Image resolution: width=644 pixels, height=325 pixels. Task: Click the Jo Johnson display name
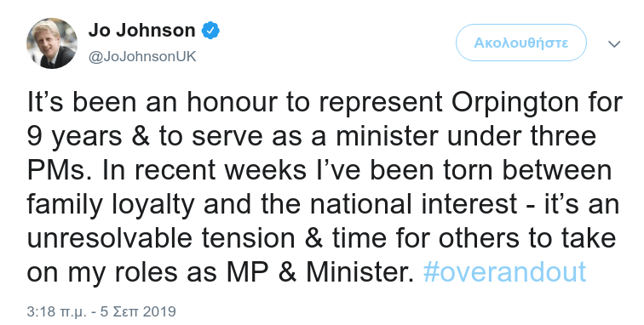click(141, 31)
